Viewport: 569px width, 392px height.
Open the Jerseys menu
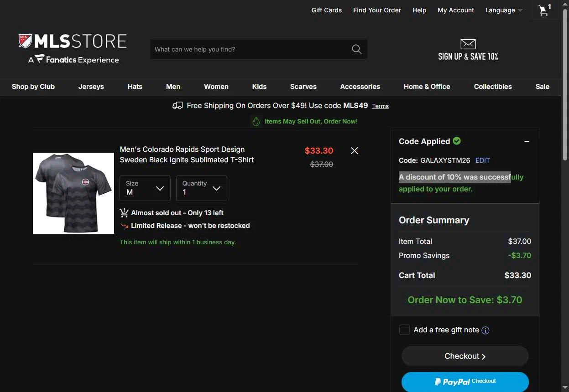(x=91, y=87)
